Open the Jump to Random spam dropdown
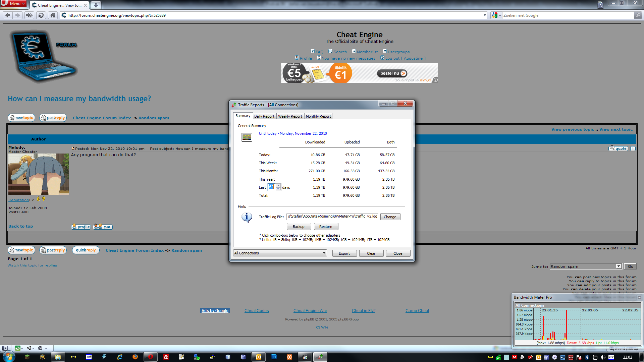The image size is (644, 362). pos(619,266)
